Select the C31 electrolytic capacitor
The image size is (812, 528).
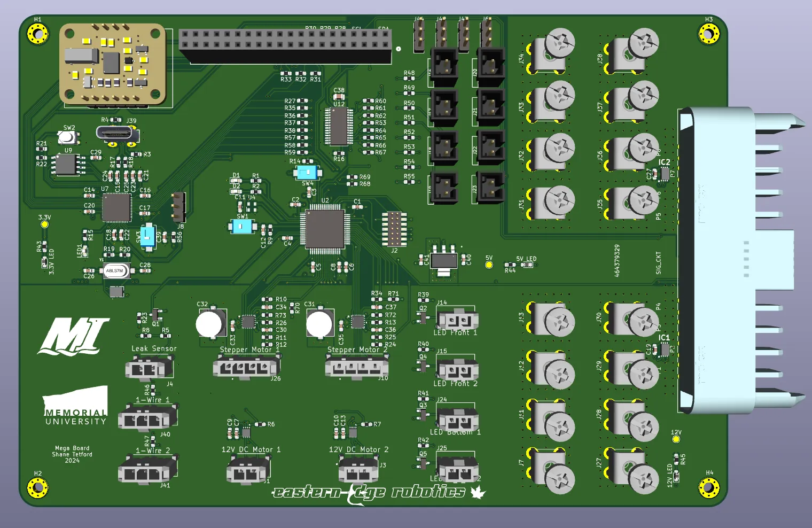point(321,323)
